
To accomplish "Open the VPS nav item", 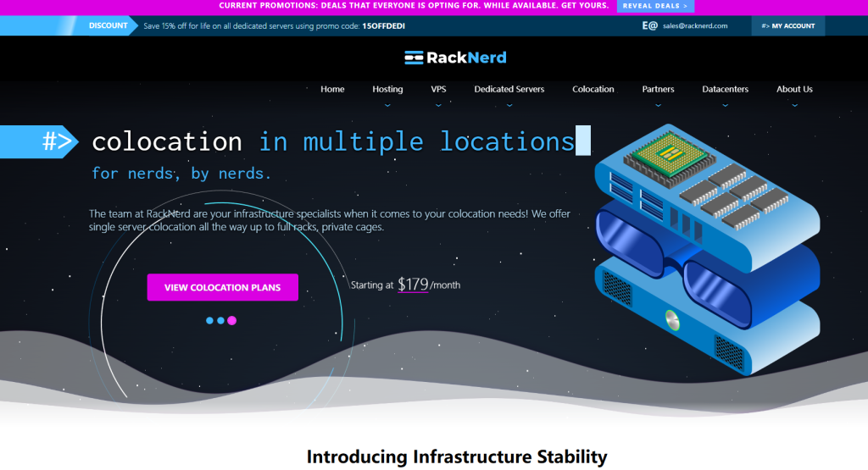I will point(438,89).
